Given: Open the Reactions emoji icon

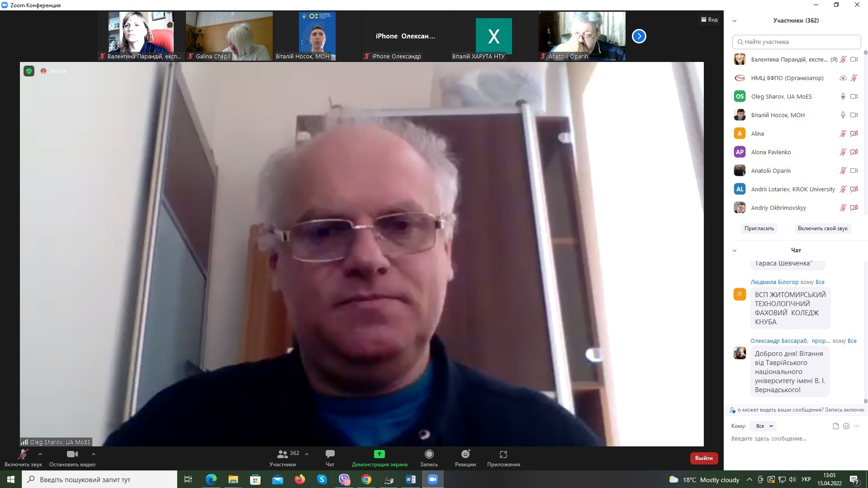Looking at the screenshot, I should [x=465, y=454].
